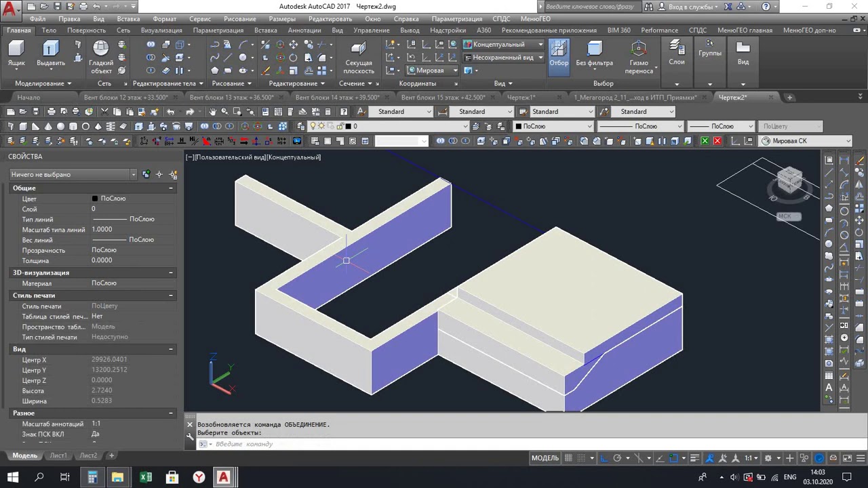This screenshot has height=488, width=868.
Task: Collapse the Стиль печати properties section
Action: click(x=171, y=296)
